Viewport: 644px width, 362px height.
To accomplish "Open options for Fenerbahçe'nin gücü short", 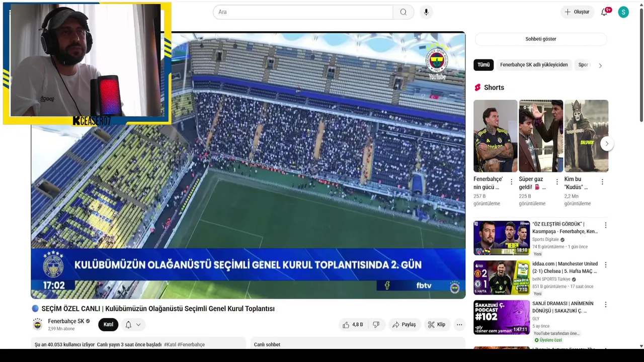I will [512, 182].
